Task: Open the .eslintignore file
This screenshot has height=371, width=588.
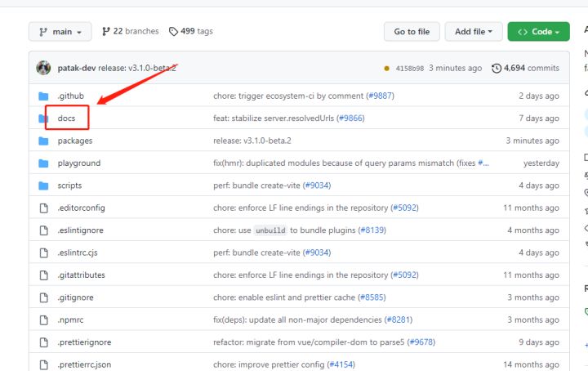Action: pyautogui.click(x=80, y=230)
